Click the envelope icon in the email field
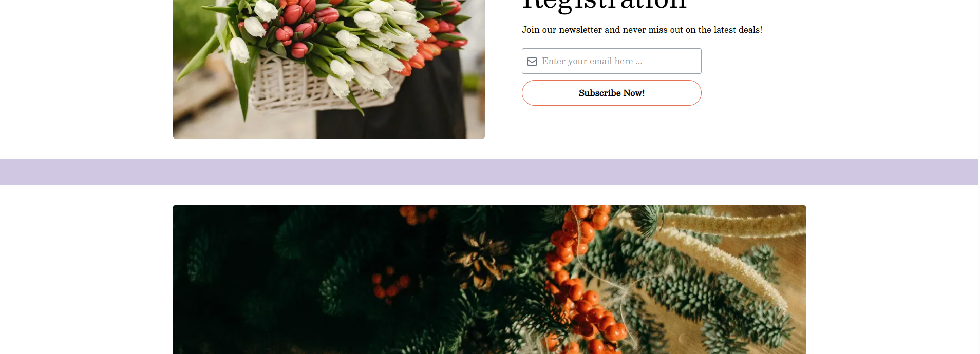 [x=532, y=62]
